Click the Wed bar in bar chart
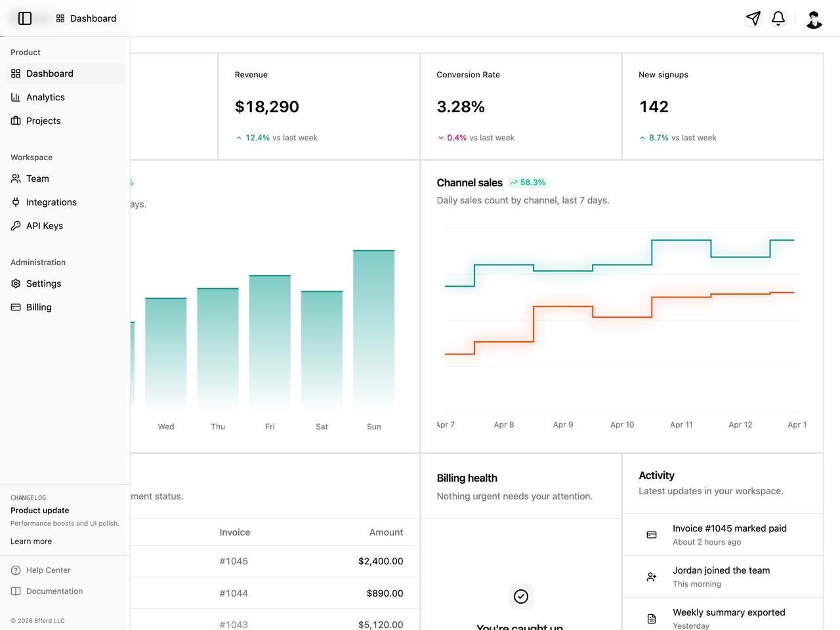Viewport: 840px width, 630px height. [166, 354]
